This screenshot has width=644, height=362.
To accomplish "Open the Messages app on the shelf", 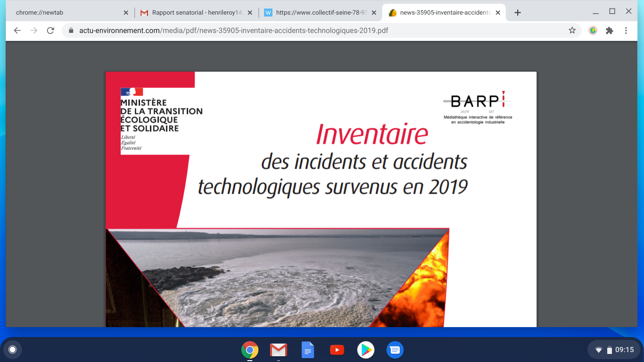I will [395, 350].
